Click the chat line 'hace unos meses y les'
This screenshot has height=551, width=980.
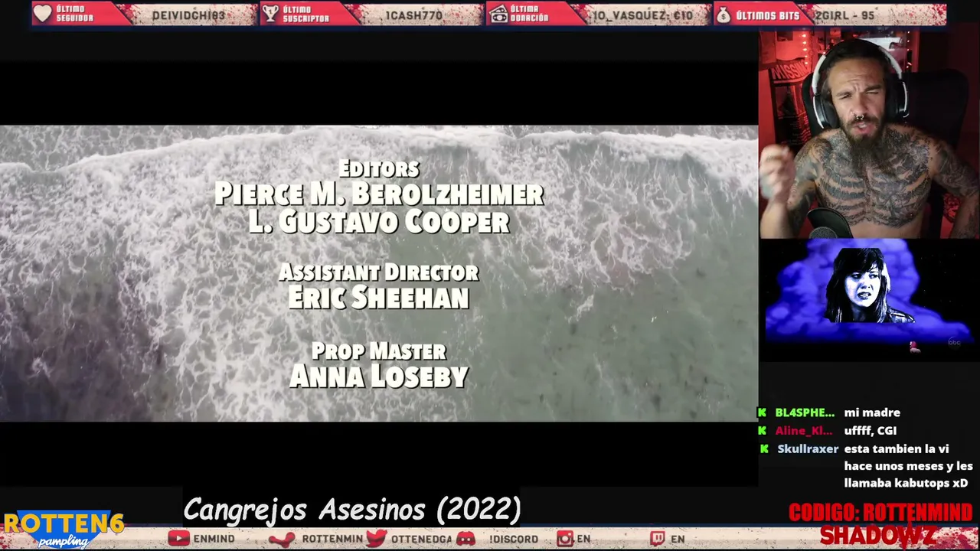pos(909,466)
